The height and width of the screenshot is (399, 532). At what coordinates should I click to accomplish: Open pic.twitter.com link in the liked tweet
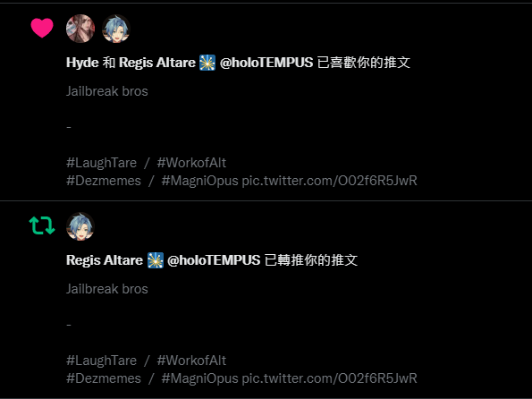[x=329, y=181]
